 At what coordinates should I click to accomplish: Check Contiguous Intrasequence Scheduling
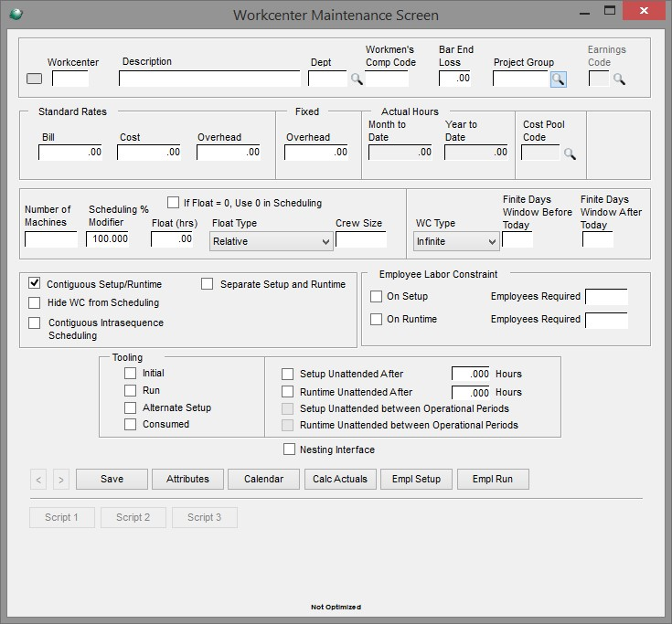[x=35, y=323]
